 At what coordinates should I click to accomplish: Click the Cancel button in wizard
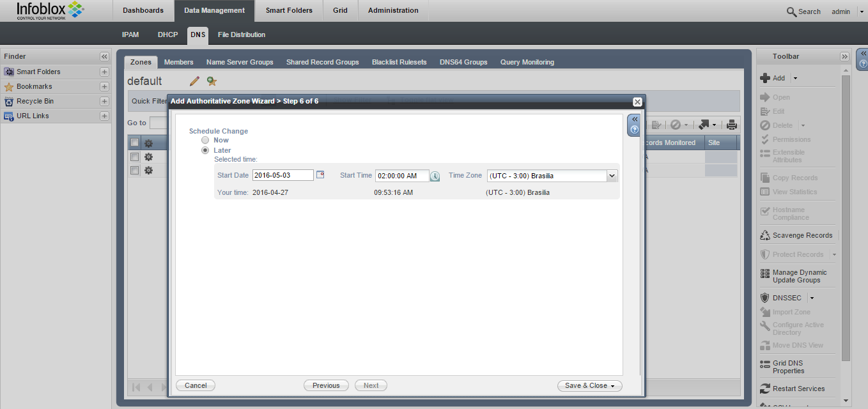tap(196, 385)
